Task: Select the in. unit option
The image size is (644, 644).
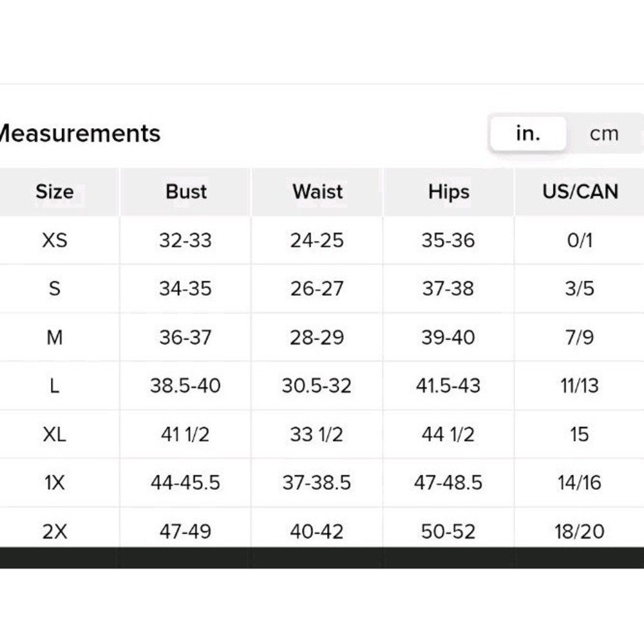Action: coord(528,133)
